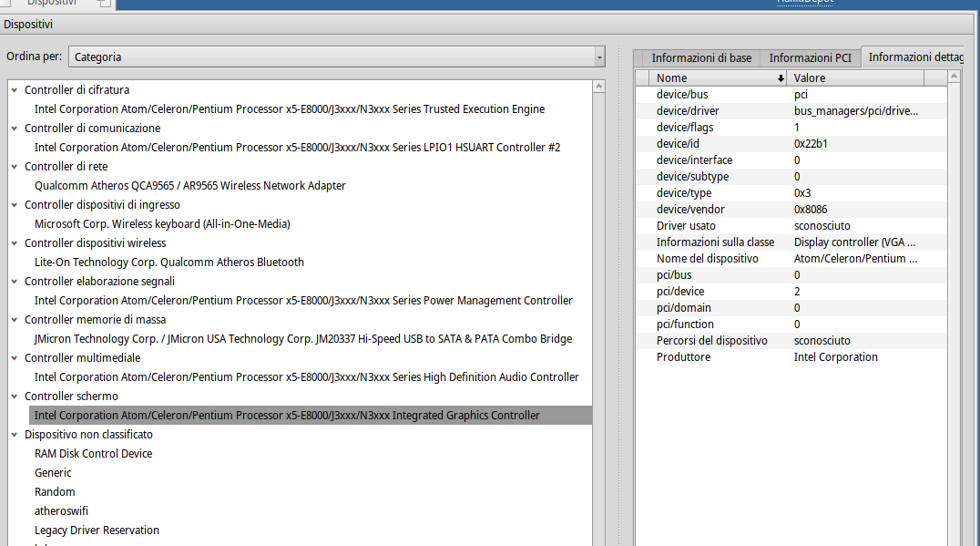Select Power Management Controller device
The width and height of the screenshot is (980, 546).
[303, 300]
